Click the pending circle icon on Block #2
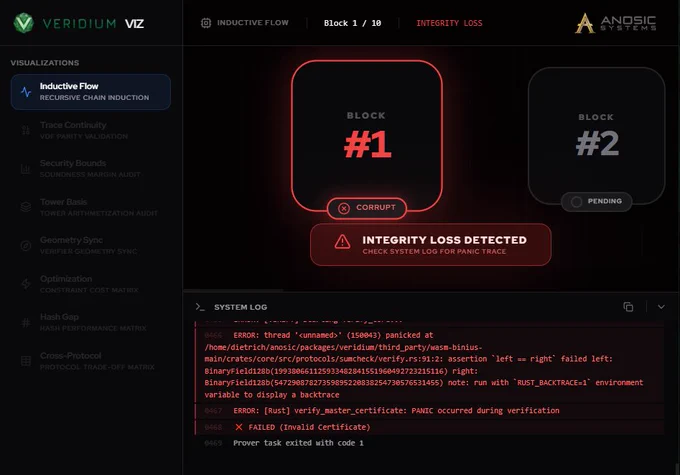 [x=576, y=202]
